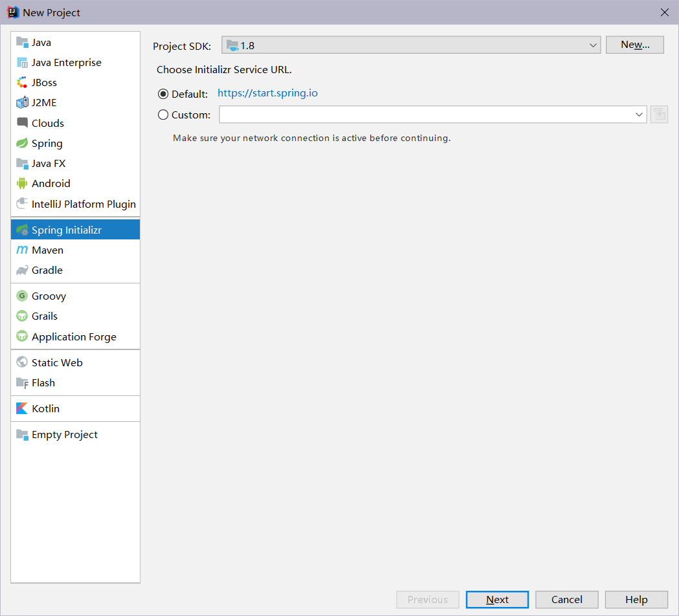
Task: Select Grails label in list
Action: click(x=45, y=316)
